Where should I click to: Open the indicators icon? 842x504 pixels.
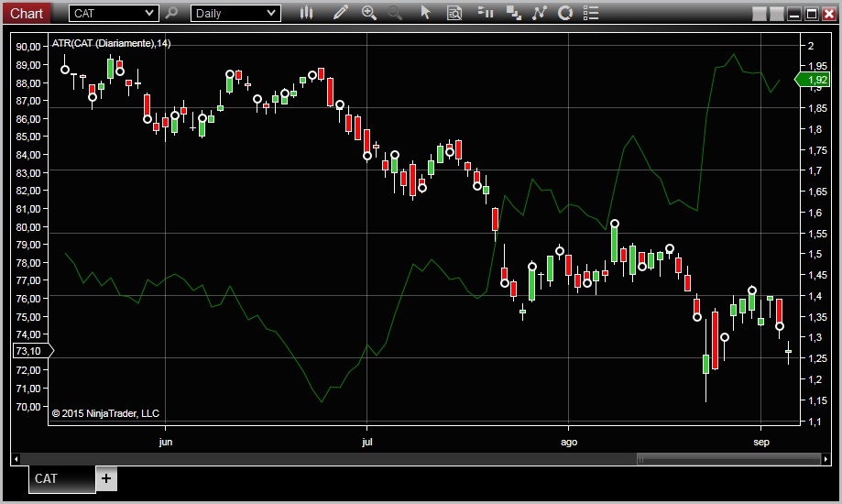point(539,12)
